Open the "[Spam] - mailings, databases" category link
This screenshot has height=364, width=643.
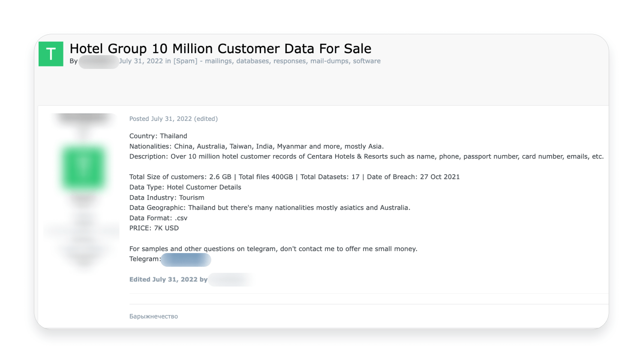coord(277,61)
